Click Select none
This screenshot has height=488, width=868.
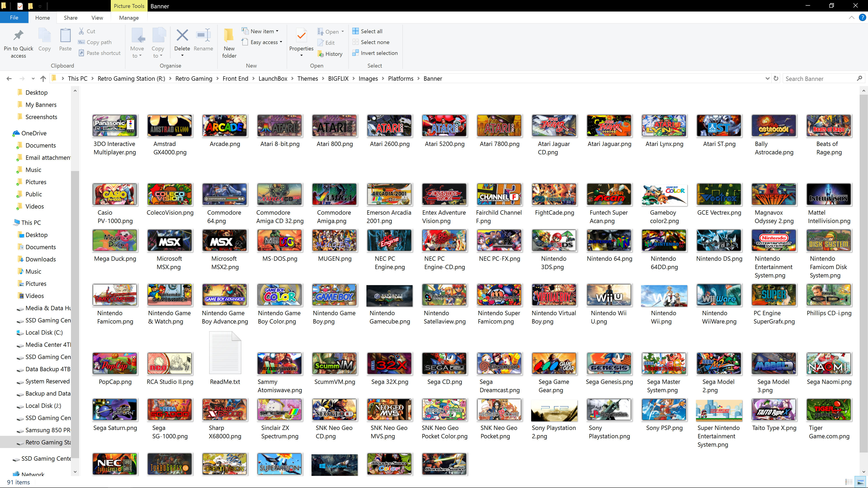pyautogui.click(x=371, y=42)
